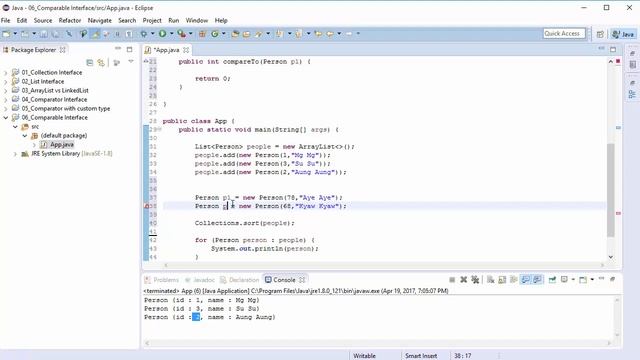Click the Open Perspective icon
The width and height of the screenshot is (640, 360).
[x=600, y=34]
